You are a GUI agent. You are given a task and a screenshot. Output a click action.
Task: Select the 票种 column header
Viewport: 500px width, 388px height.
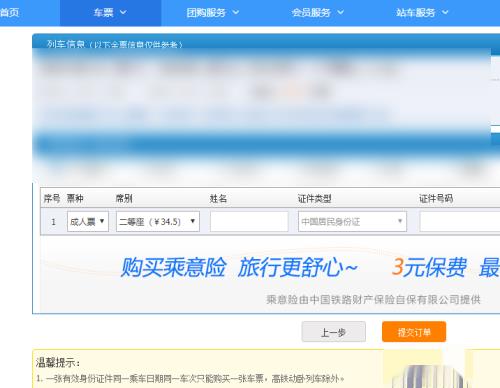click(75, 199)
